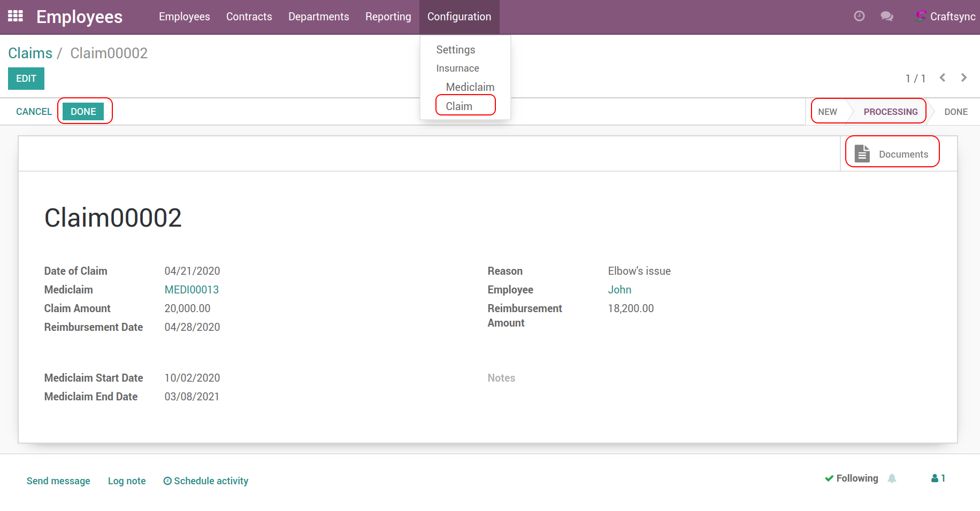Open the Reporting menu
This screenshot has height=511, width=980.
coord(388,17)
